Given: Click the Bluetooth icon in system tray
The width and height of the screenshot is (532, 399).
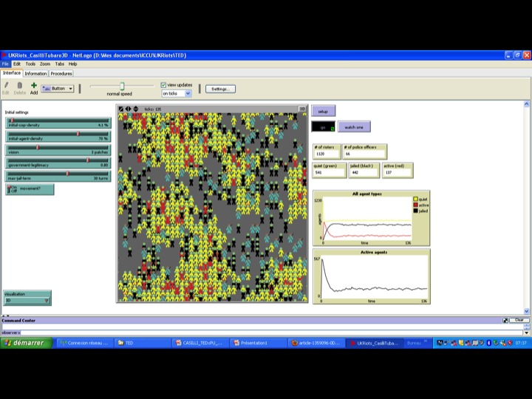Looking at the screenshot, I should (x=489, y=343).
